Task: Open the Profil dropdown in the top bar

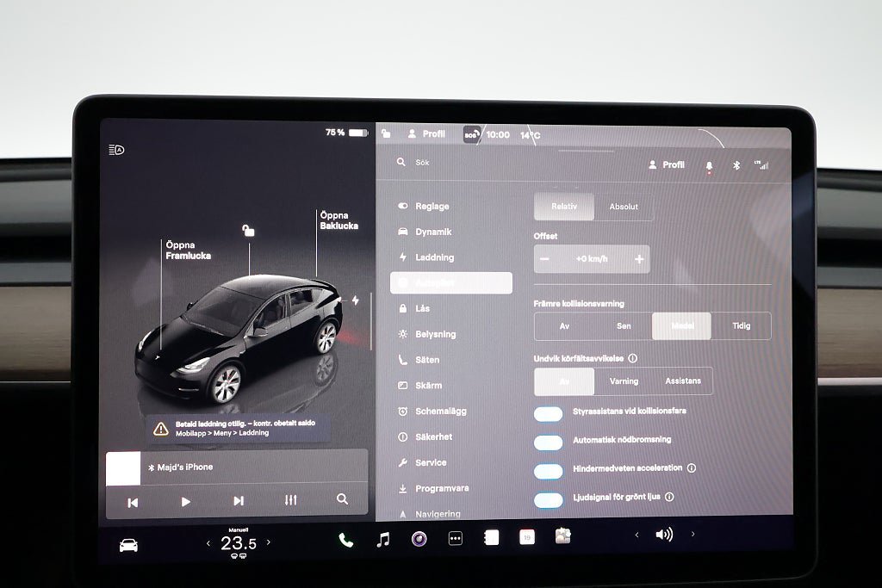Action: pyautogui.click(x=426, y=134)
